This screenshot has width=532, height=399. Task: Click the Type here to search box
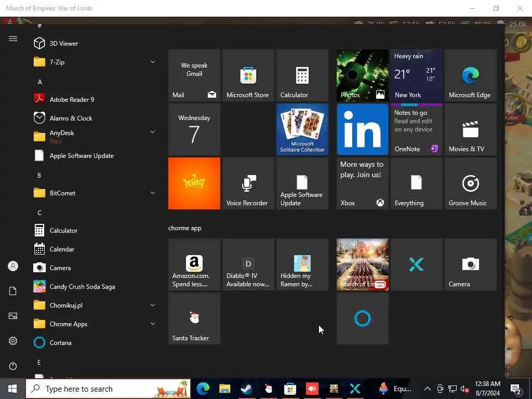coord(108,389)
